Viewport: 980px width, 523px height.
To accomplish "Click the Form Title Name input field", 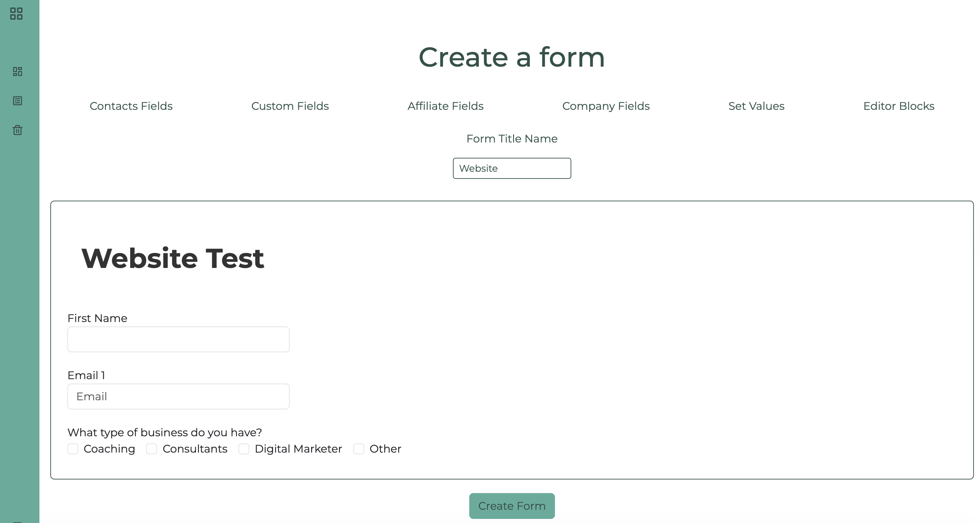I will 512,169.
